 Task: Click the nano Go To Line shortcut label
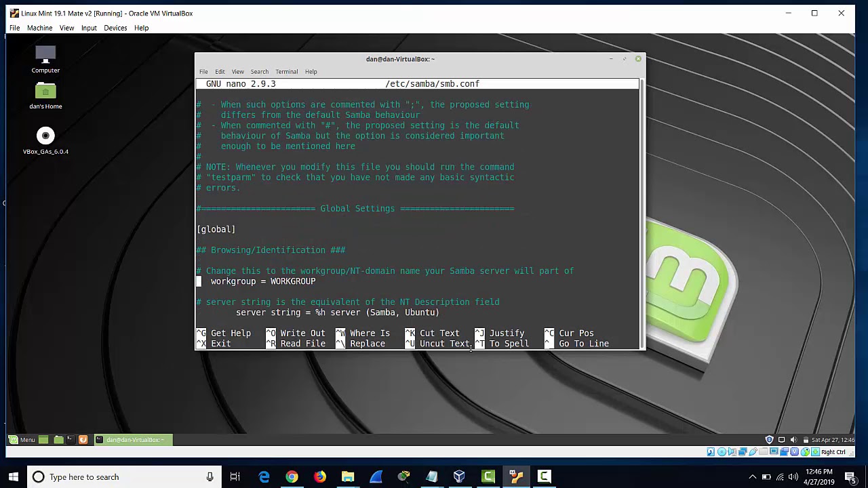(584, 344)
